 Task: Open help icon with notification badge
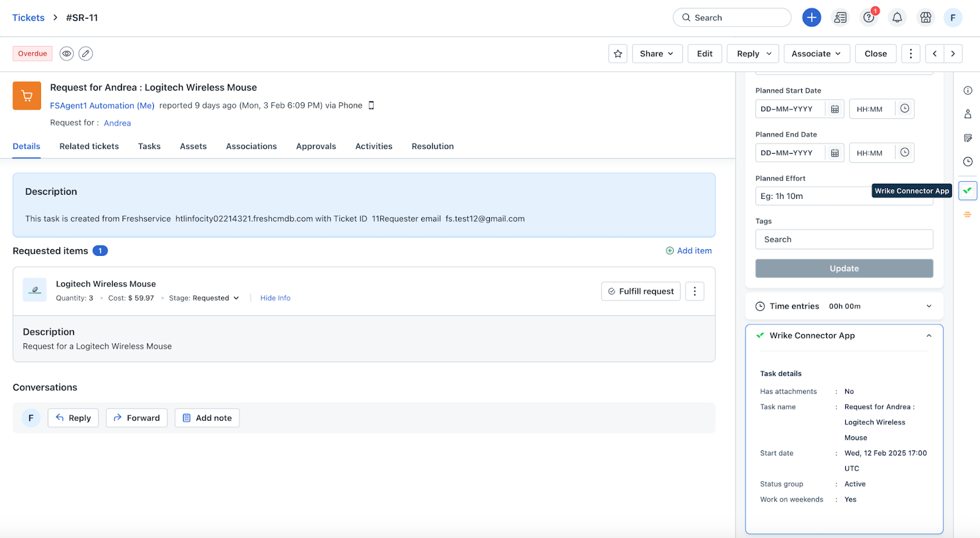pyautogui.click(x=869, y=18)
